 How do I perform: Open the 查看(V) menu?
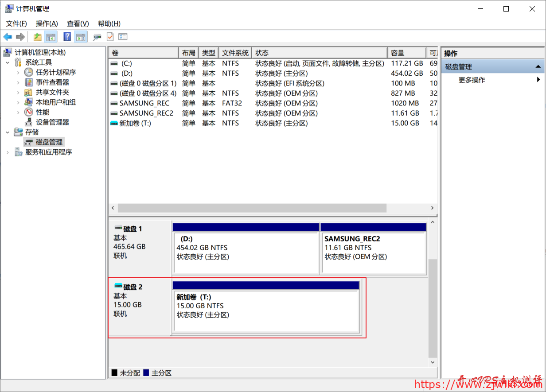point(77,23)
